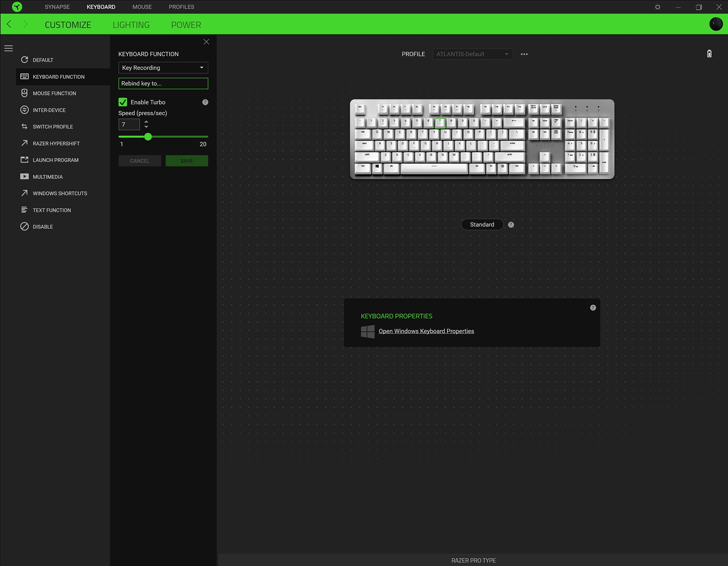Open the settings gear in title bar
This screenshot has width=728, height=566.
click(x=657, y=7)
